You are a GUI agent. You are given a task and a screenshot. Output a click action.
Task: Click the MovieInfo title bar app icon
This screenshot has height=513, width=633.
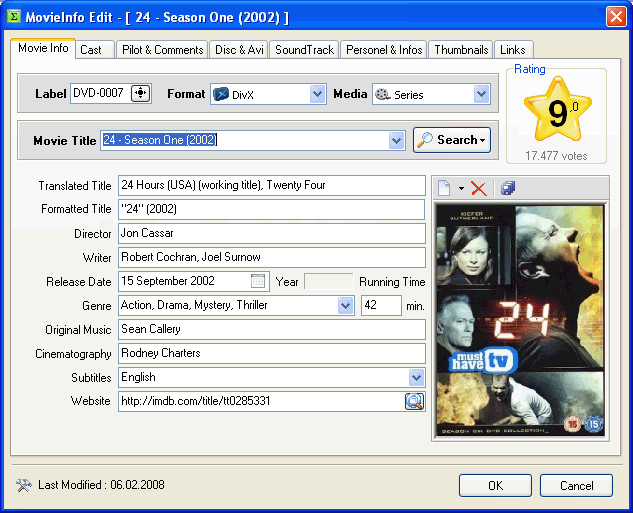14,17
